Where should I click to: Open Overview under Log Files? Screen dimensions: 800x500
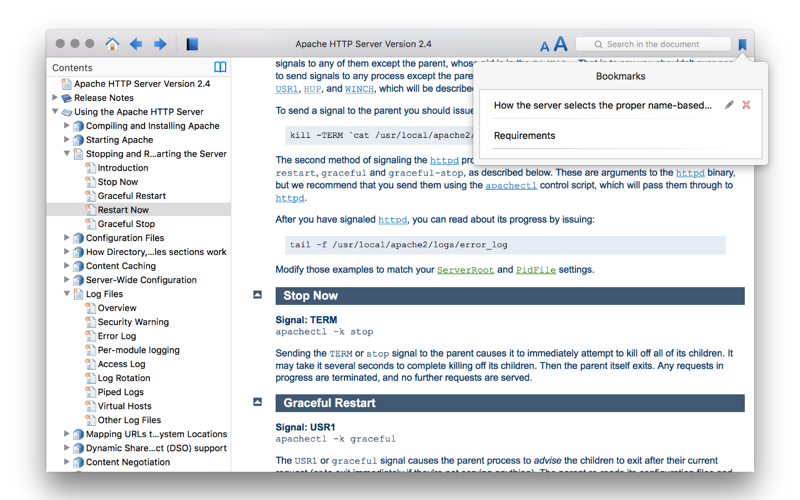click(117, 308)
